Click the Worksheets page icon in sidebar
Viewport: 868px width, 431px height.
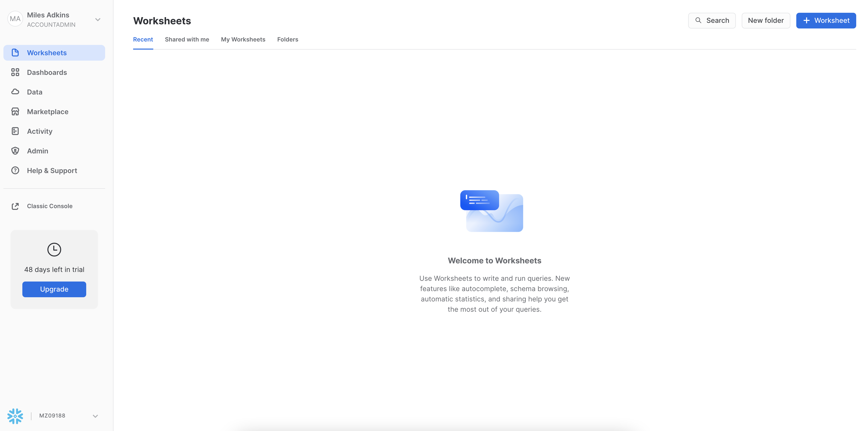[x=15, y=53]
